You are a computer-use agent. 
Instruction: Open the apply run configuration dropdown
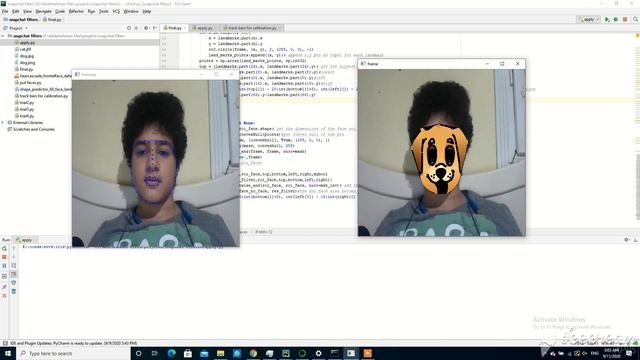click(588, 20)
